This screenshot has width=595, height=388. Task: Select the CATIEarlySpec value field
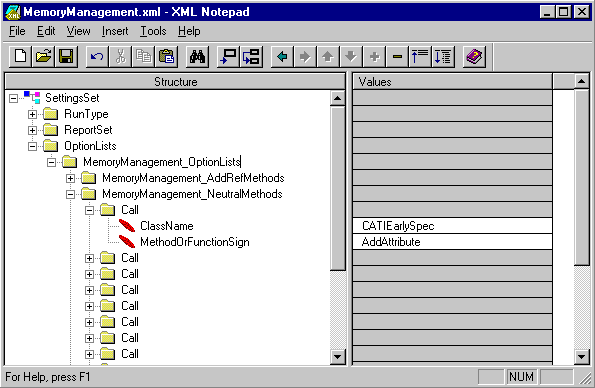[x=452, y=226]
